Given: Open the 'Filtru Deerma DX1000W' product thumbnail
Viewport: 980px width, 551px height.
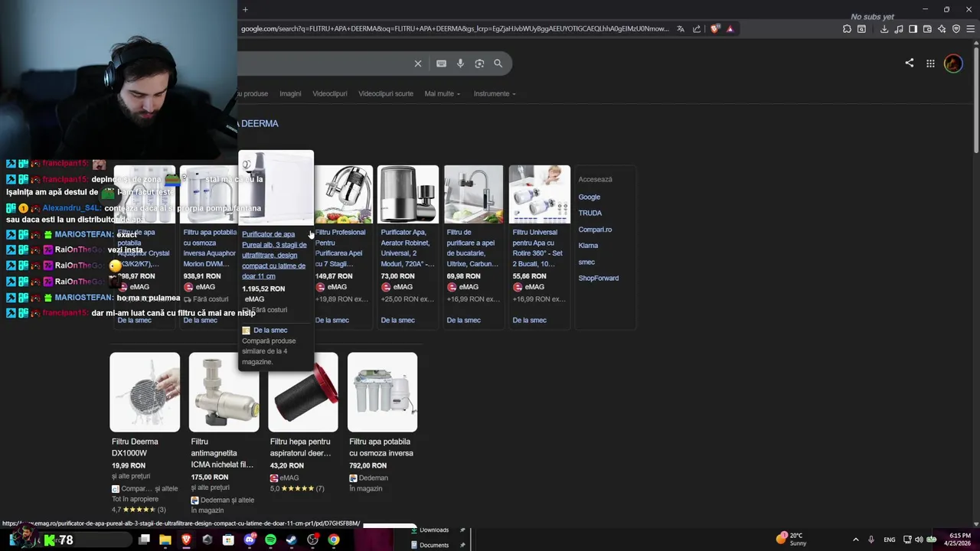Looking at the screenshot, I should (145, 392).
